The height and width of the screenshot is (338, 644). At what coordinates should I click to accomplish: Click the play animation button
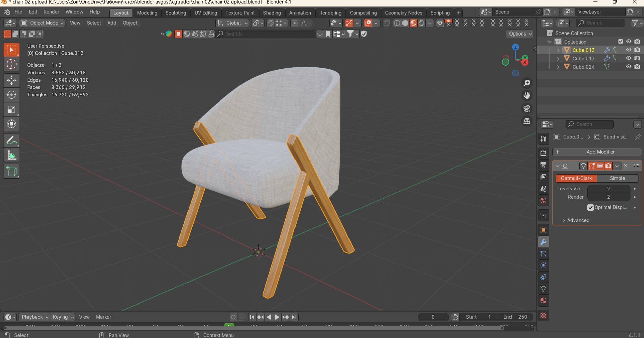[x=277, y=317]
